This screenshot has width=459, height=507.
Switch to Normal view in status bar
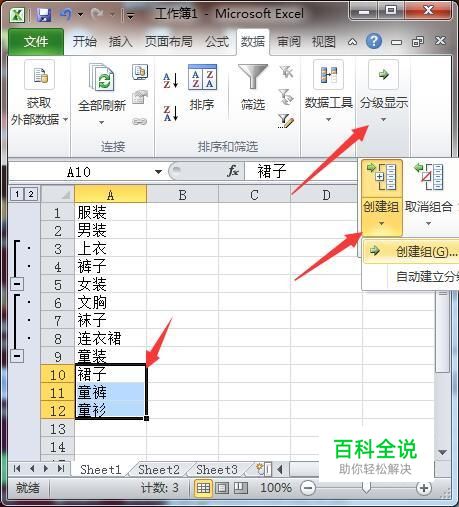click(203, 488)
